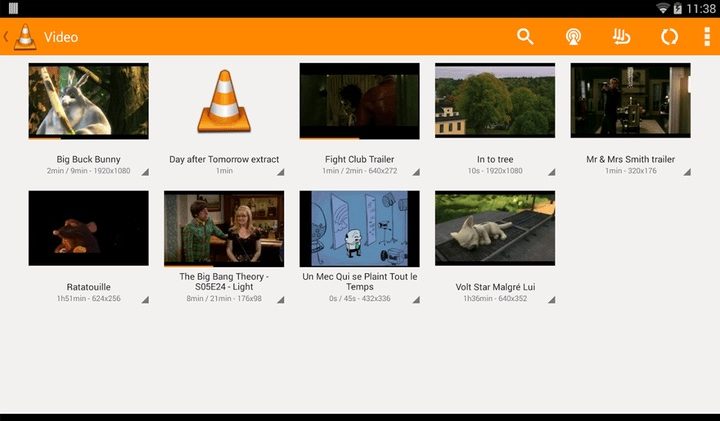The height and width of the screenshot is (421, 720).
Task: Play Day after Tomorrow extract thumbnail
Action: click(x=224, y=101)
